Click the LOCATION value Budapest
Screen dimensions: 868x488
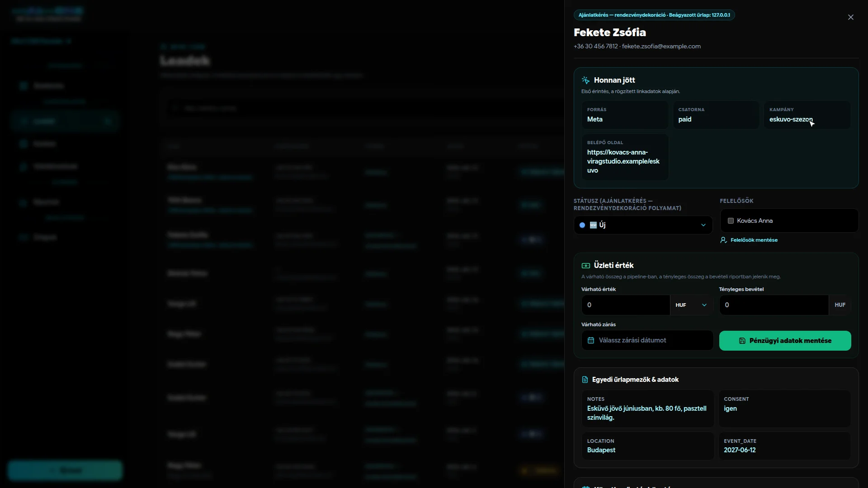click(601, 450)
